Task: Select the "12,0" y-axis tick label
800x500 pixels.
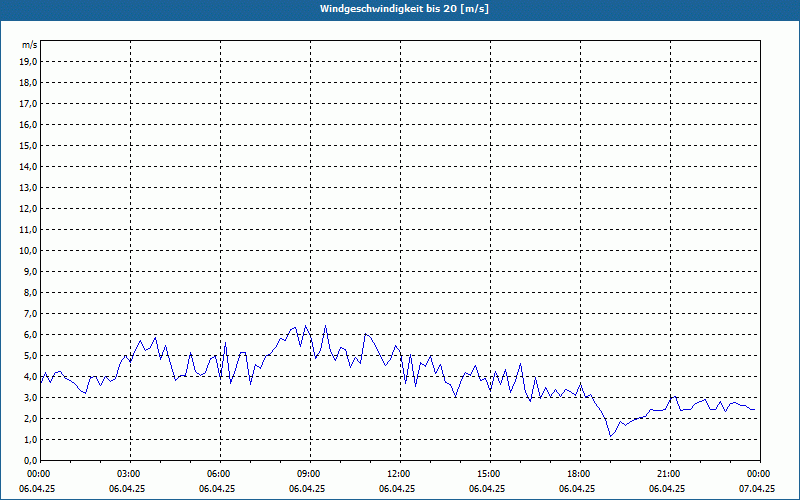Action: click(x=28, y=209)
